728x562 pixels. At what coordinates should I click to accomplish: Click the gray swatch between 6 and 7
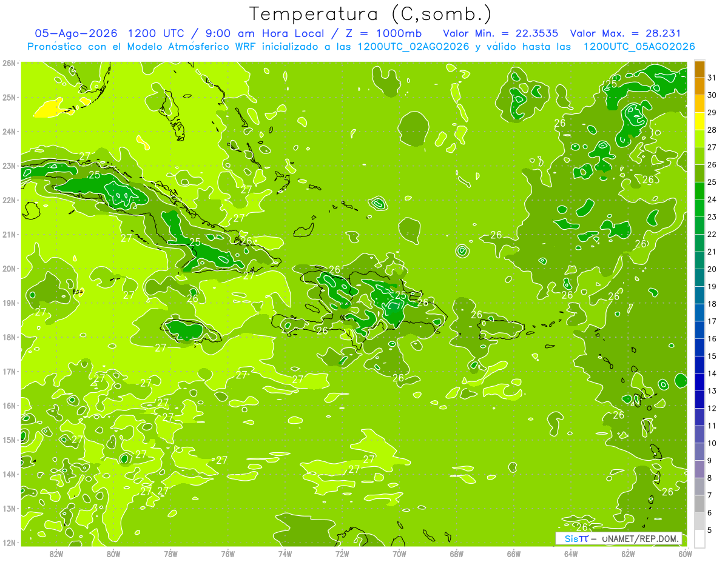click(699, 504)
